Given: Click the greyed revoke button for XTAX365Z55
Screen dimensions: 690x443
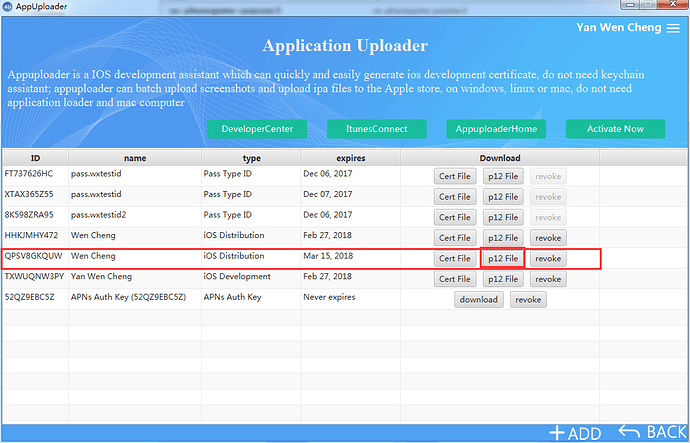Looking at the screenshot, I should coord(548,197).
